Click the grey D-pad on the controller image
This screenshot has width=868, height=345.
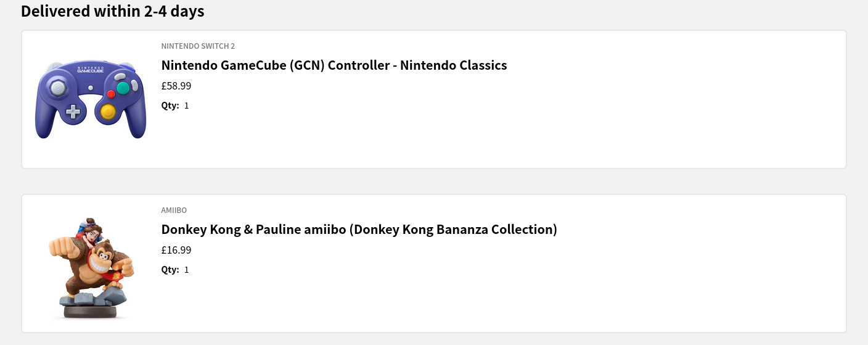73,112
